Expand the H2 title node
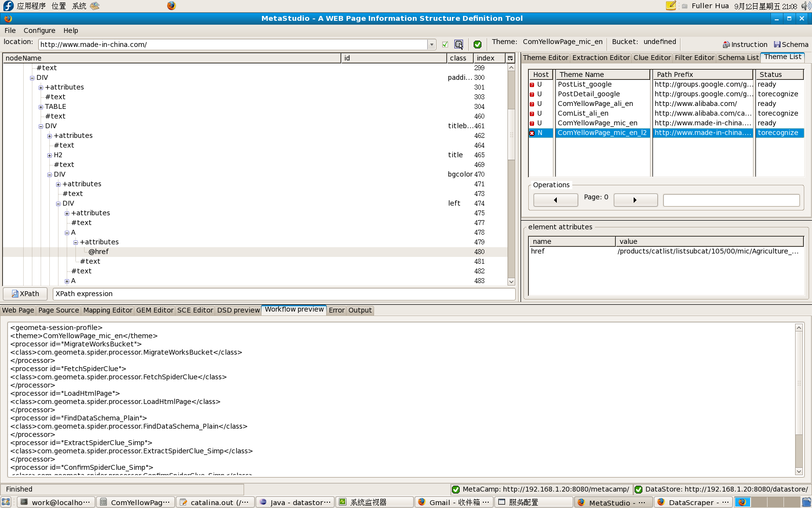The width and height of the screenshot is (812, 508). (x=50, y=155)
